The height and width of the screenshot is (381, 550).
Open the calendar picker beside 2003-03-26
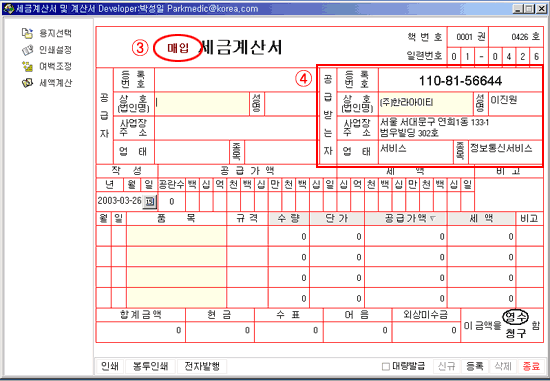[150, 201]
